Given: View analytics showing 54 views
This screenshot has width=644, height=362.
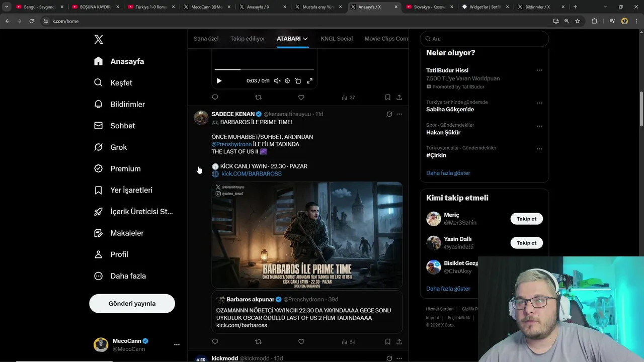Looking at the screenshot, I should [x=348, y=342].
